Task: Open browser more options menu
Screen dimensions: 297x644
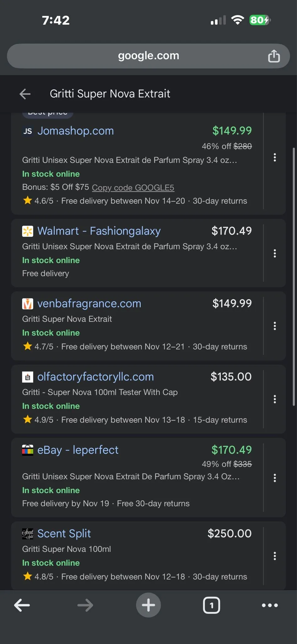Action: tap(270, 605)
